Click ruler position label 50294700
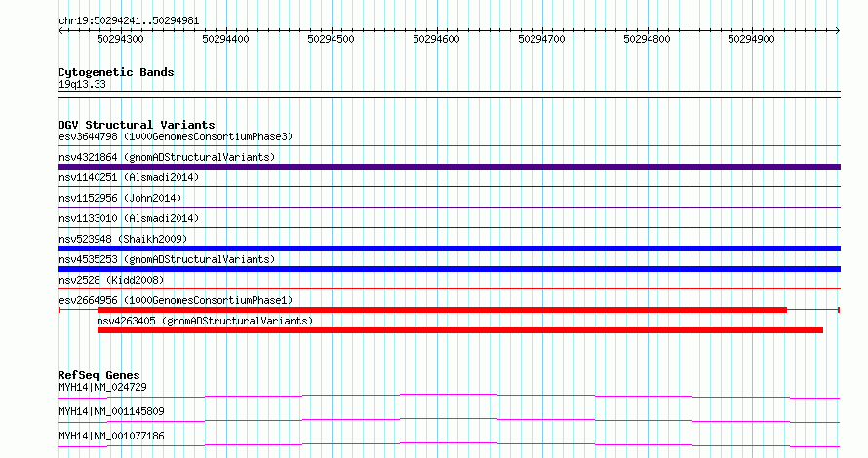 point(541,39)
